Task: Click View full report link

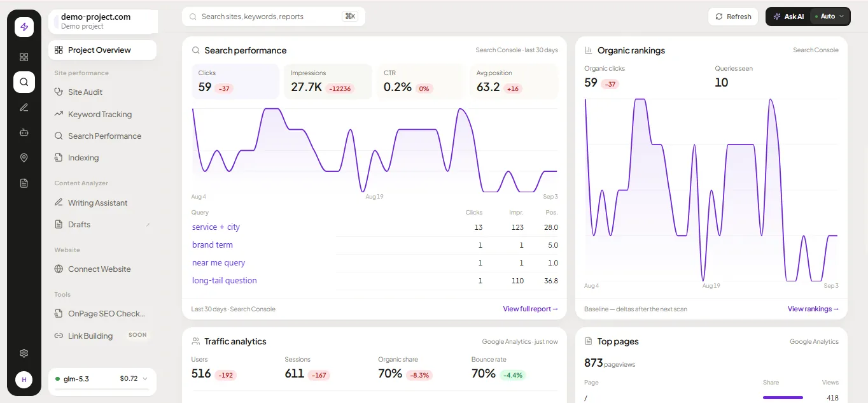Action: tap(530, 309)
